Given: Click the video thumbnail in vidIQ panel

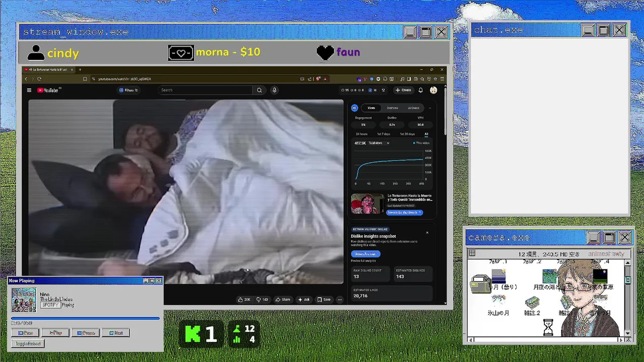Looking at the screenshot, I should 367,204.
